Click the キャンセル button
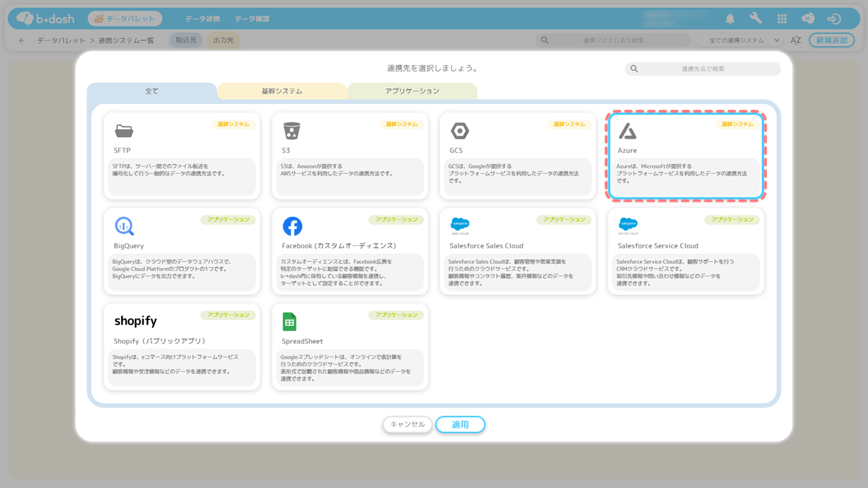The width and height of the screenshot is (868, 488). pos(407,425)
